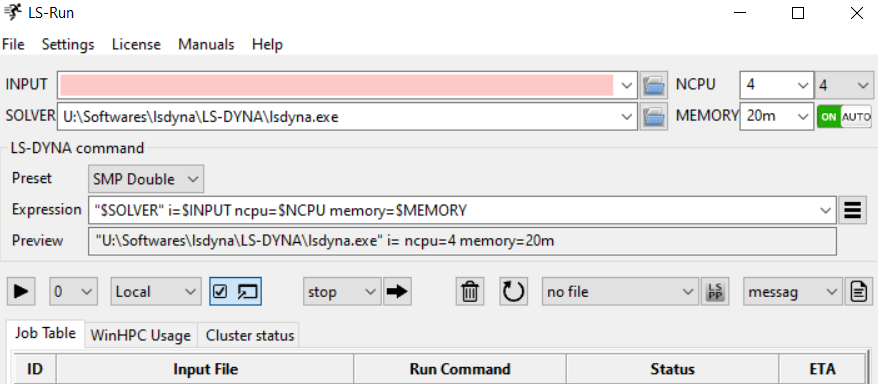The height and width of the screenshot is (384, 878).
Task: Open the message file document icon
Action: point(858,292)
